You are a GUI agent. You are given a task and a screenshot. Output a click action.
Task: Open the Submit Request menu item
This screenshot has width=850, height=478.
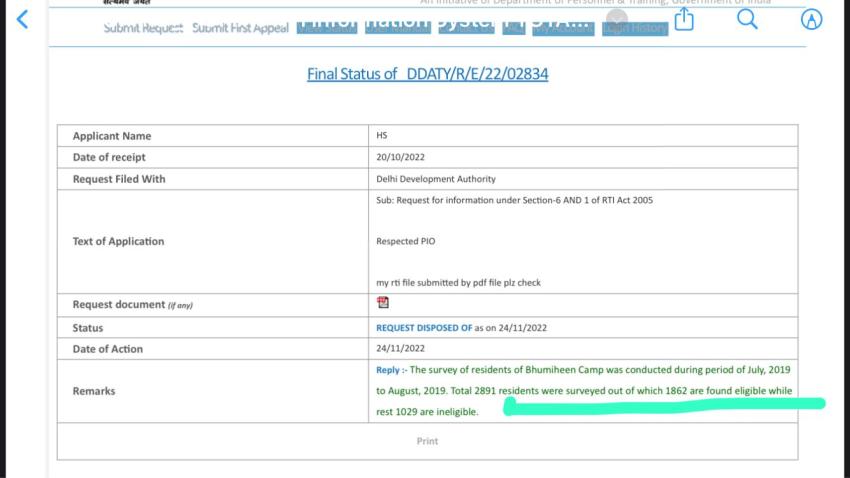(x=143, y=28)
